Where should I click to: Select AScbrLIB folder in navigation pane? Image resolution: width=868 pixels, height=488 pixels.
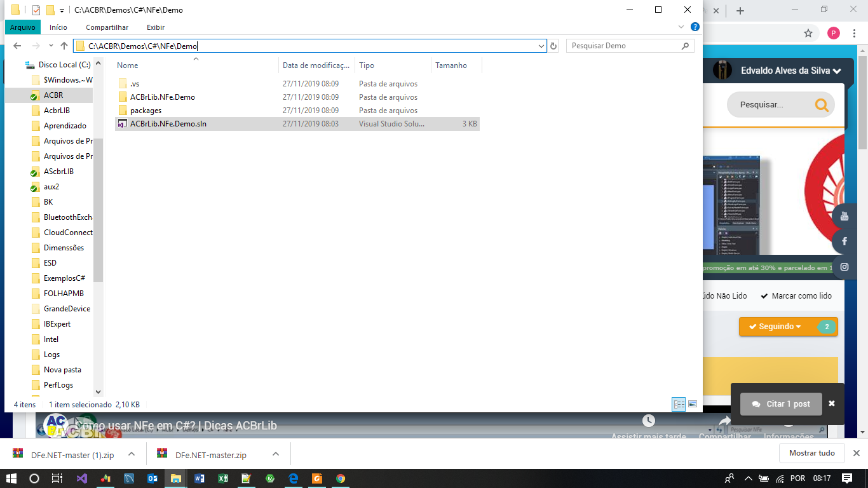[x=58, y=172]
